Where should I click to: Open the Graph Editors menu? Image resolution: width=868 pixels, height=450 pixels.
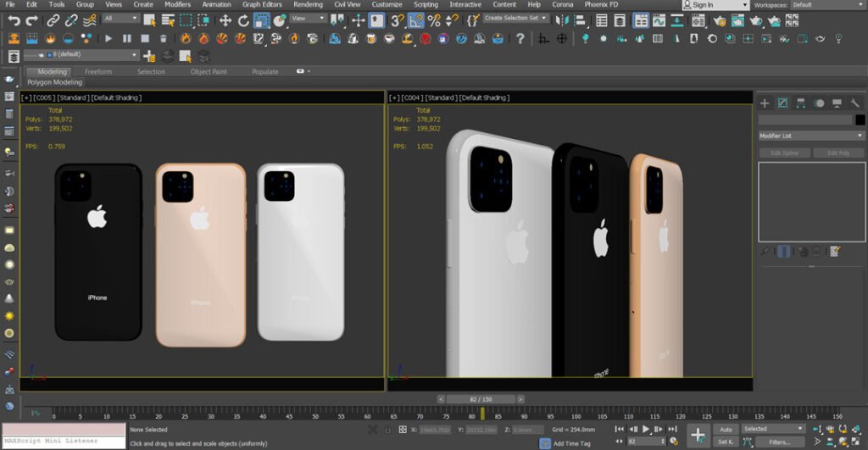[262, 4]
